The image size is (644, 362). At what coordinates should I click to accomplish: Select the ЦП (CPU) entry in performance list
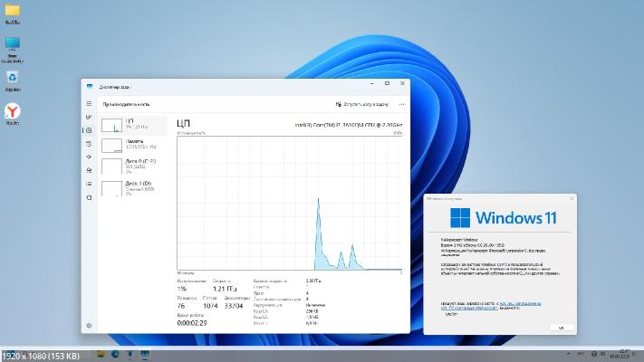point(133,125)
